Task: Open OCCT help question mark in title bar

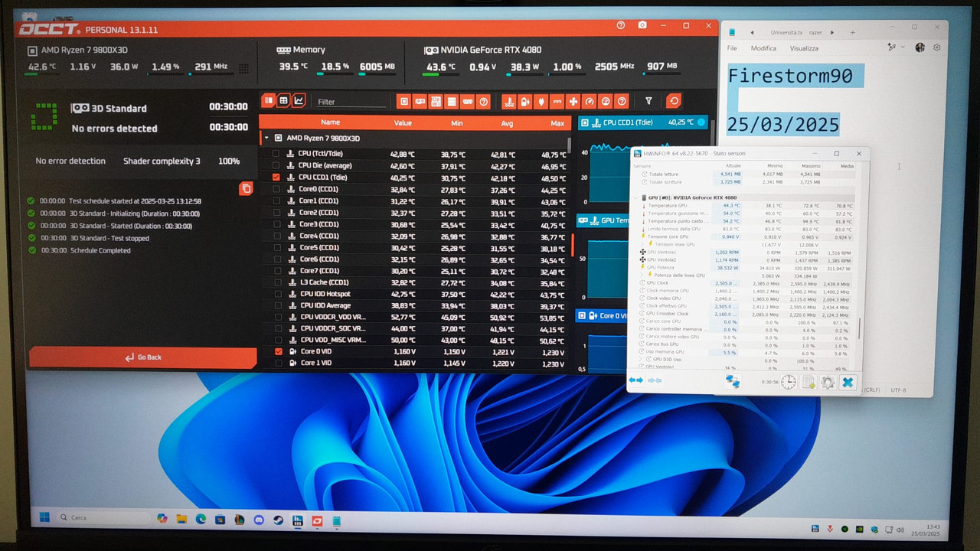Action: pos(621,25)
